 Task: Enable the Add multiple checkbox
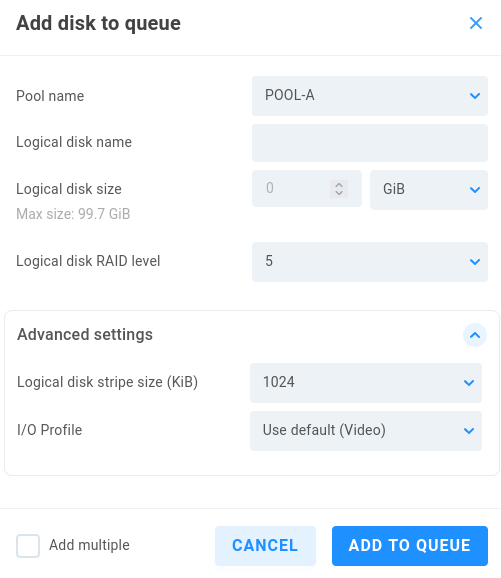(28, 546)
